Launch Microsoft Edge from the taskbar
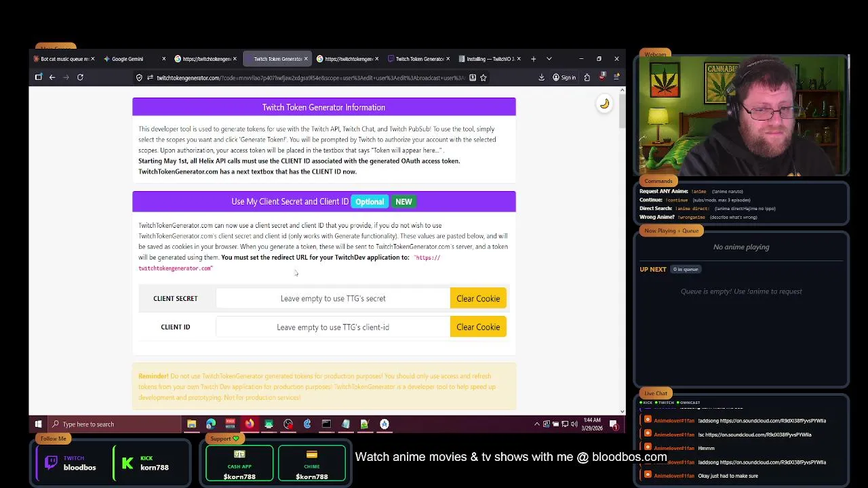This screenshot has height=488, width=868. click(x=211, y=424)
